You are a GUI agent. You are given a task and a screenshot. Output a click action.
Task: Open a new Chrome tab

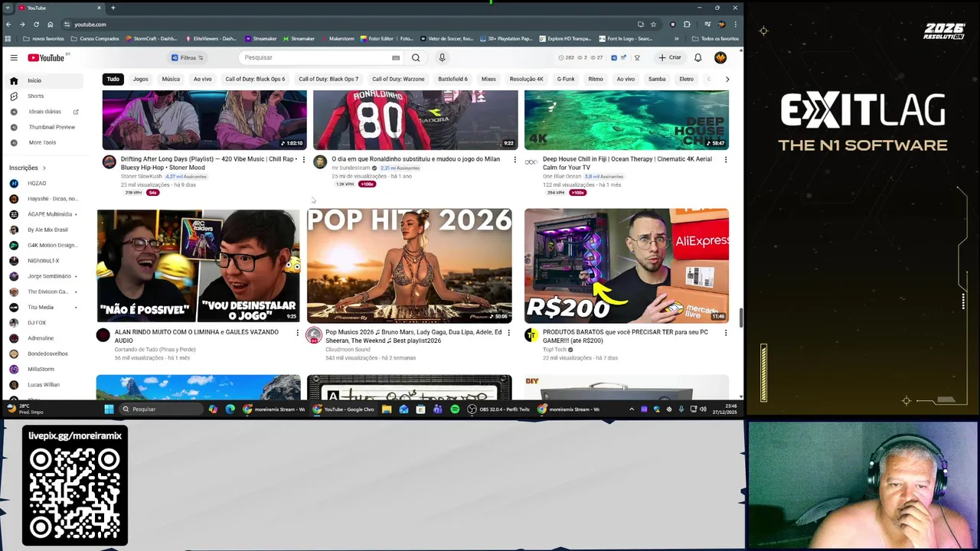[113, 8]
